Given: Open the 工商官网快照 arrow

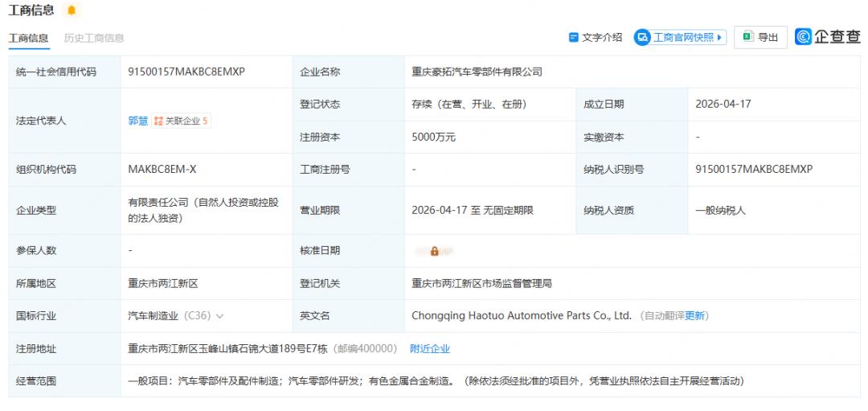Looking at the screenshot, I should [x=719, y=38].
